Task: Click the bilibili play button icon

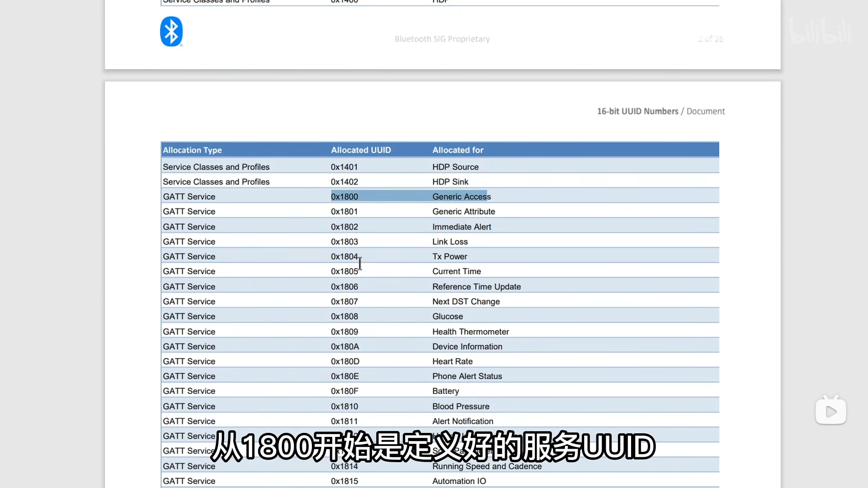Action: tap(830, 411)
